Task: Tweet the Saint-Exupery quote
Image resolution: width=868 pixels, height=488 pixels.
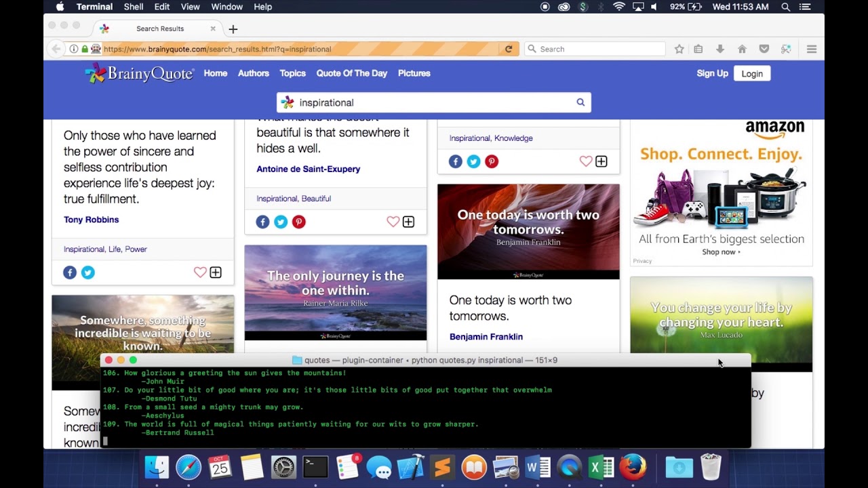Action: [281, 222]
